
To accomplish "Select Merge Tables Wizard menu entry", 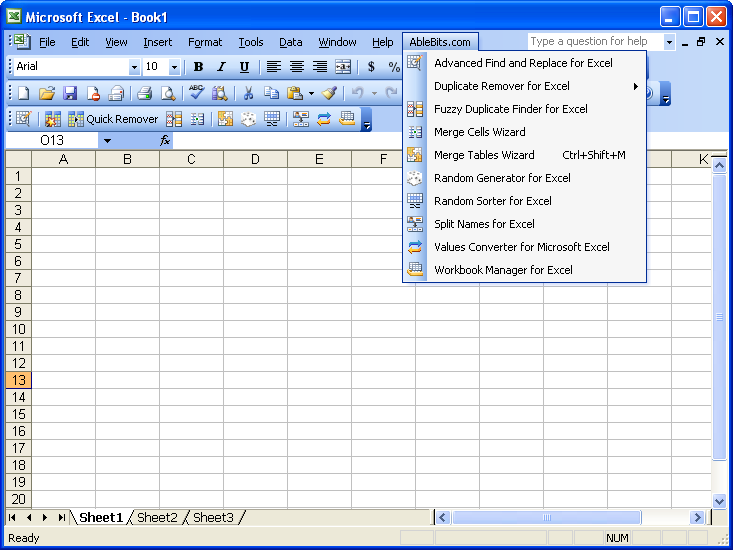I will [x=525, y=155].
